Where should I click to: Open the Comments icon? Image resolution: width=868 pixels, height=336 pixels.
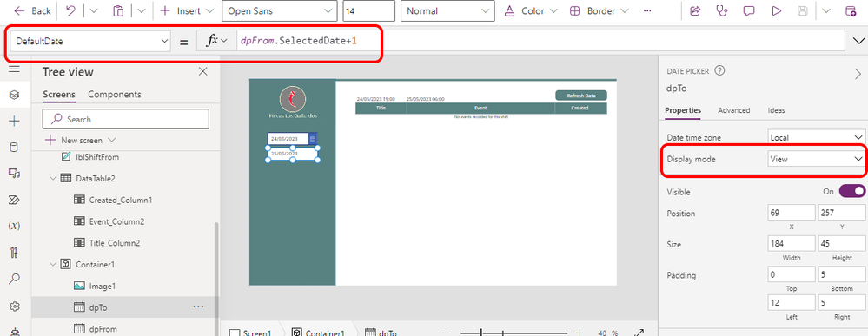pyautogui.click(x=749, y=10)
